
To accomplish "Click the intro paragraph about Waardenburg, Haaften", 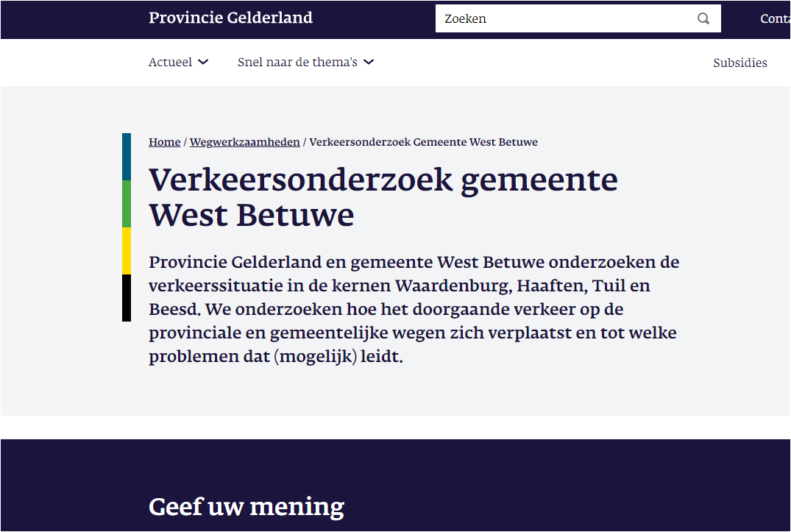I will (414, 309).
